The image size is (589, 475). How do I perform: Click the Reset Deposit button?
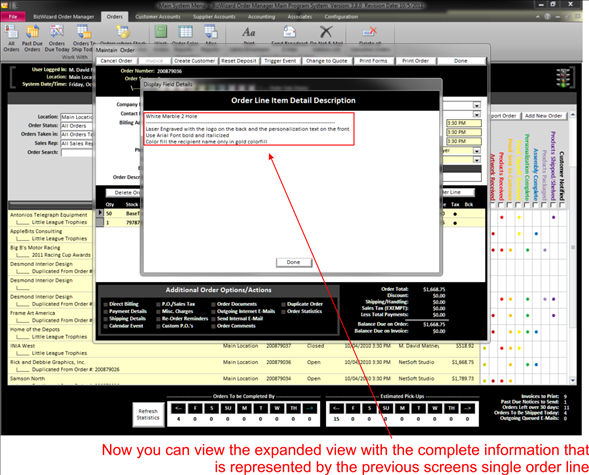click(239, 61)
